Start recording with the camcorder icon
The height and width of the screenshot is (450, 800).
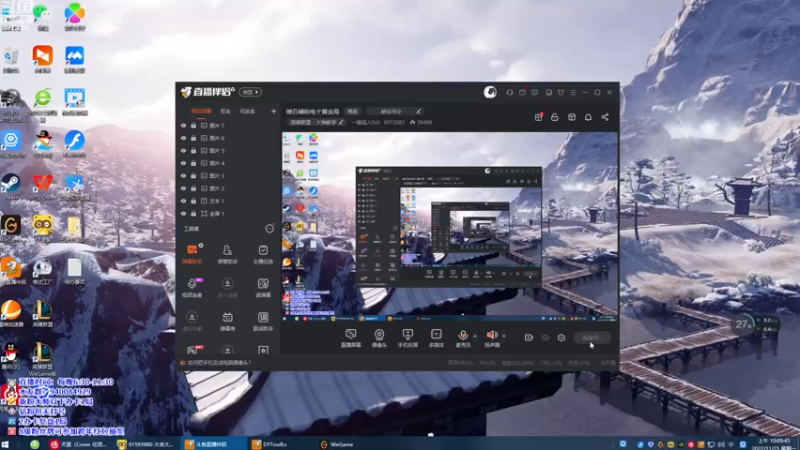click(529, 338)
